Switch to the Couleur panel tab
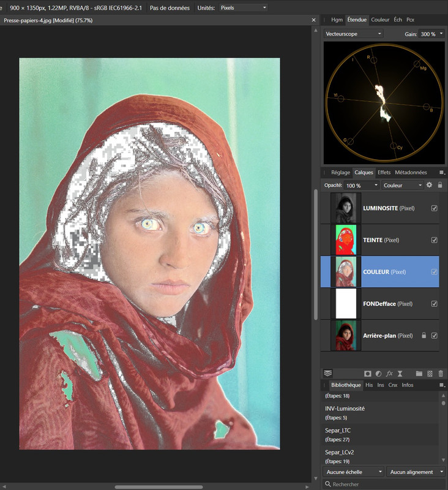This screenshot has width=448, height=490. 380,20
